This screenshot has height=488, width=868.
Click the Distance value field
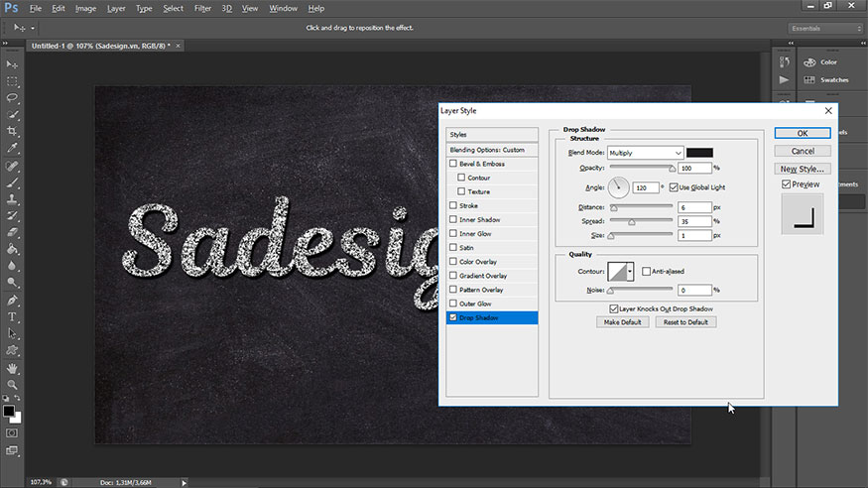pyautogui.click(x=694, y=207)
